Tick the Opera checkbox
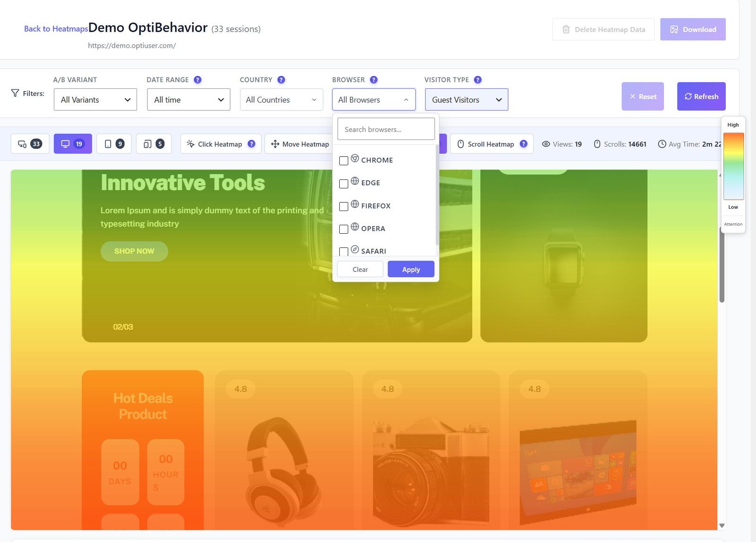 click(344, 229)
